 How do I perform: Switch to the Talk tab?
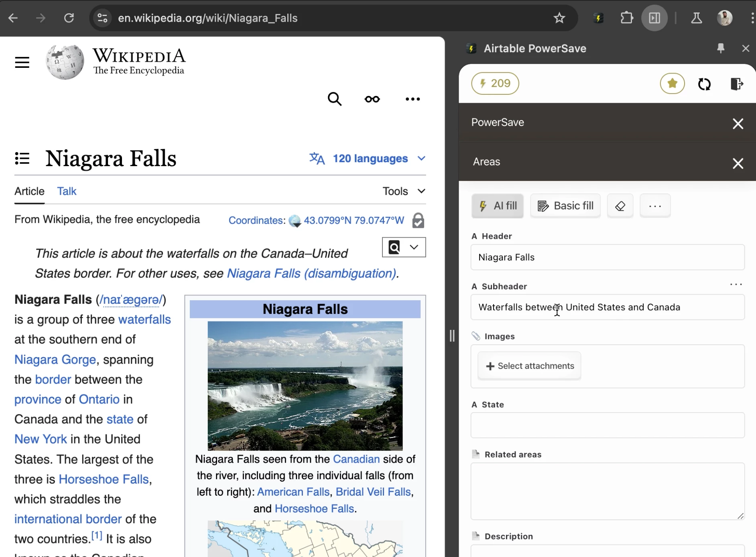coord(67,191)
